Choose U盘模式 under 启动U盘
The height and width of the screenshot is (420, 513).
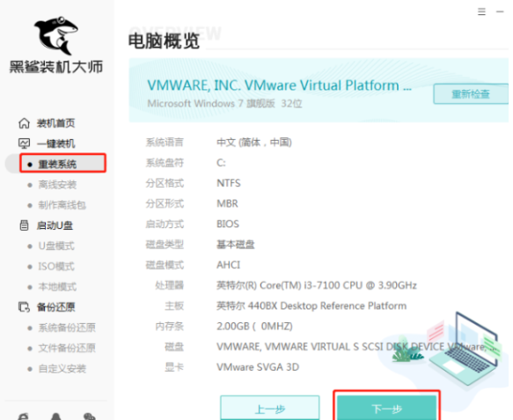(x=56, y=246)
